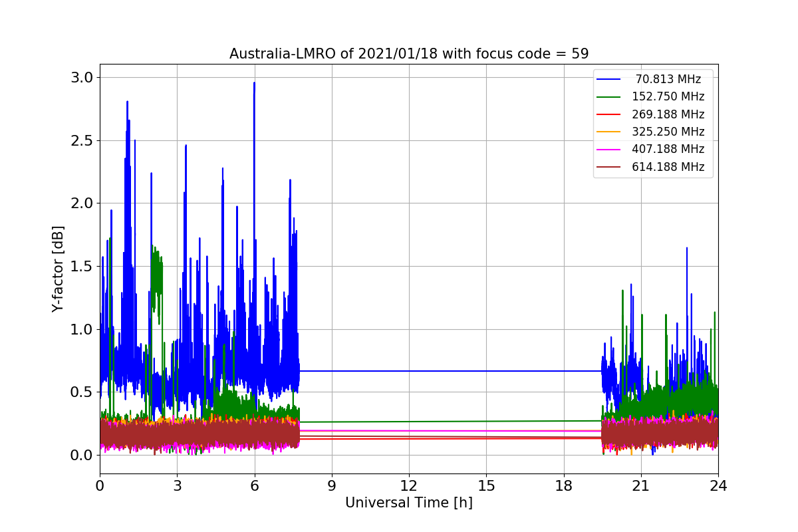The width and height of the screenshot is (798, 532).
Task: Click the 'Y-factor [dB]' axis label
Action: pos(59,269)
